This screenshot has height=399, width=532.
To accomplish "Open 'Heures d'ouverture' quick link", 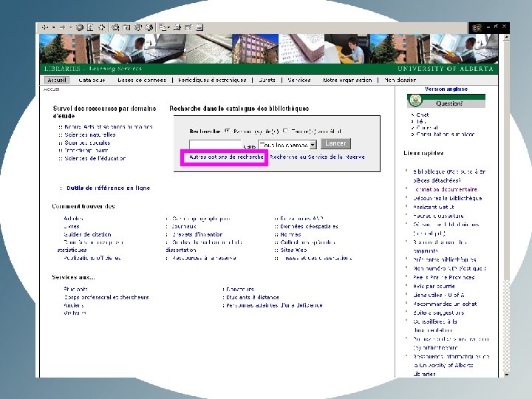I will [438, 216].
